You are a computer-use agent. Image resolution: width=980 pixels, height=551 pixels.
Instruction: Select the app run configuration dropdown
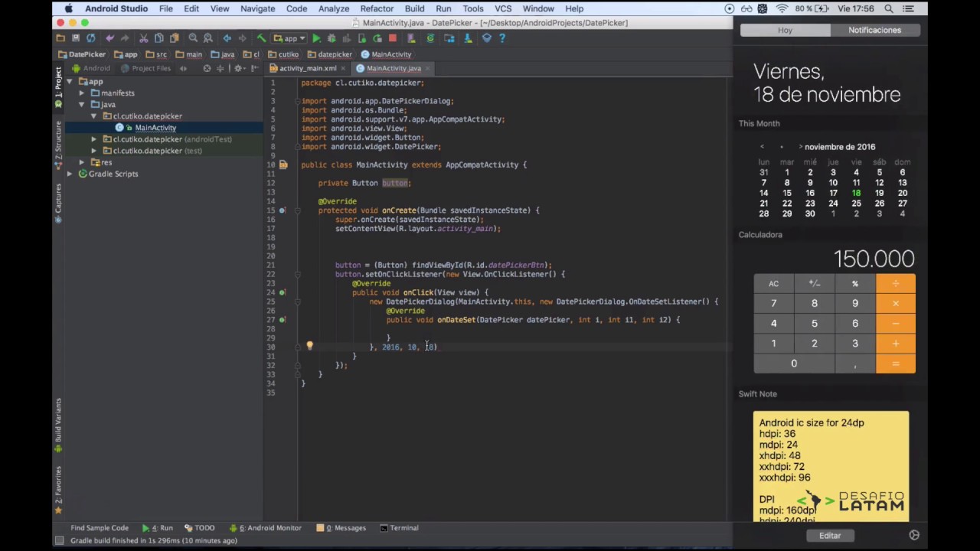point(289,38)
